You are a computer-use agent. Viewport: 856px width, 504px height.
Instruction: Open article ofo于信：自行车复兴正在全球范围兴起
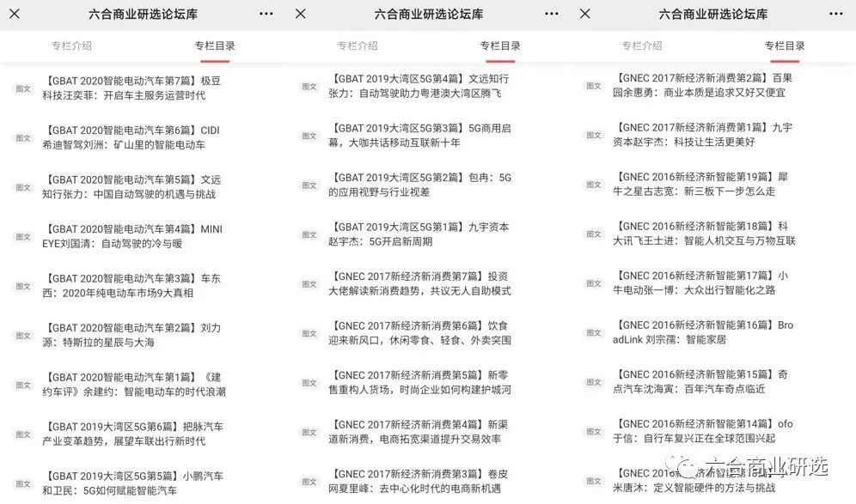pos(703,431)
